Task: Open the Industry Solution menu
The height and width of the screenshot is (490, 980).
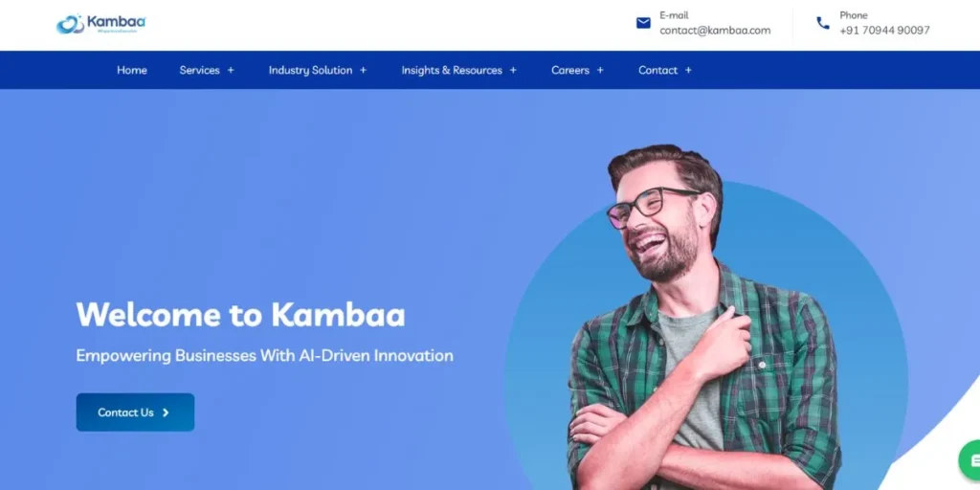Action: 311,70
